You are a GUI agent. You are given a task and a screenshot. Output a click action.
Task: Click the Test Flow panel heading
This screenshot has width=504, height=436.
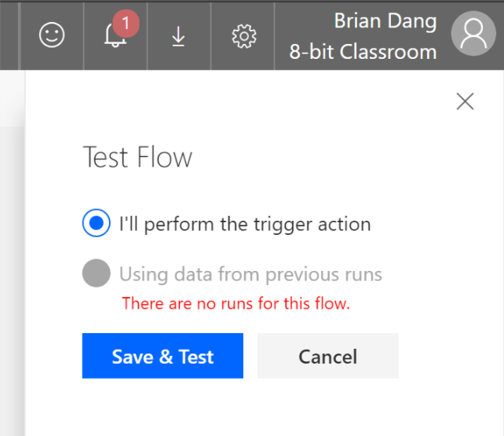point(137,158)
